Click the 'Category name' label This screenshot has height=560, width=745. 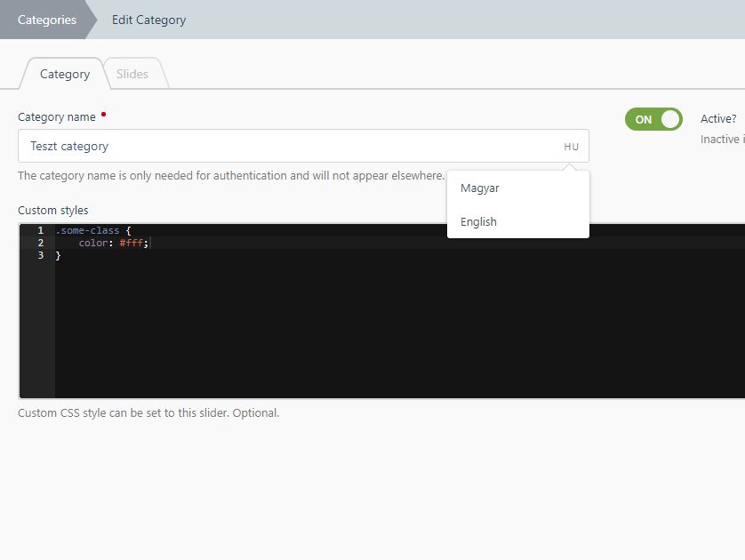[x=57, y=117]
